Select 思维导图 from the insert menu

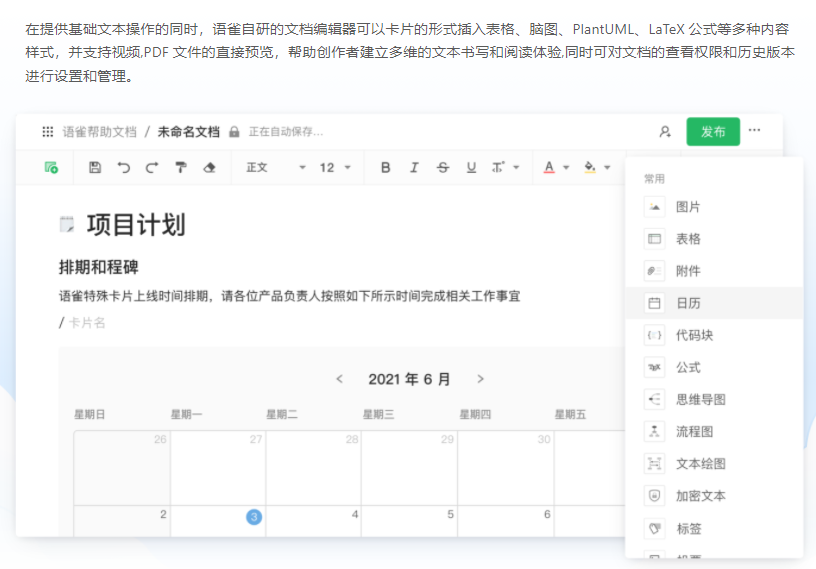tap(714, 400)
